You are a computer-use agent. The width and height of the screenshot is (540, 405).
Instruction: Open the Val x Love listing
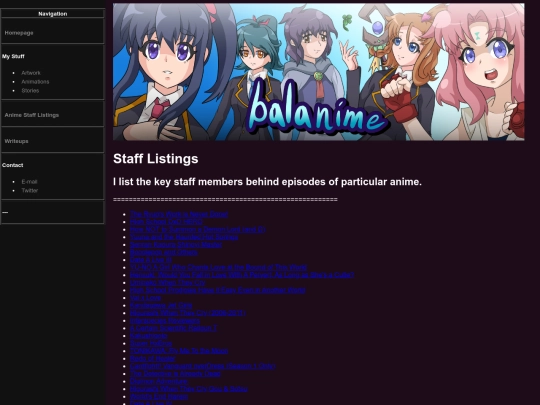(145, 298)
